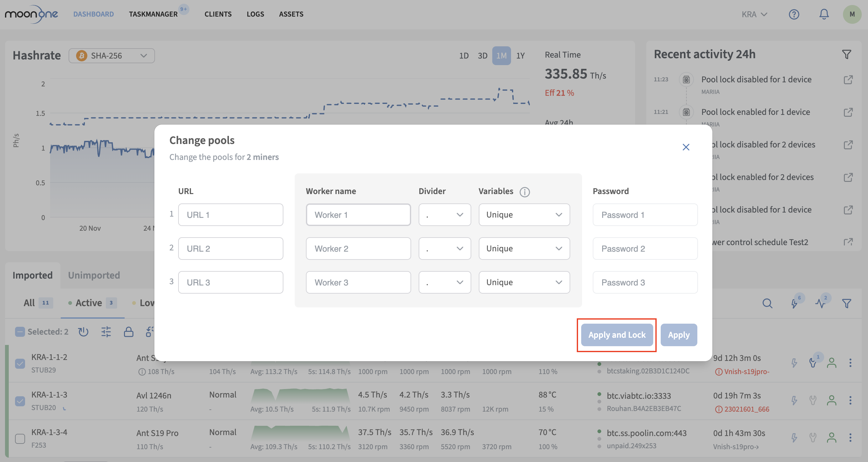Screen dimensions: 868x462
Task: Click the lock icon in selection toolbar
Action: pos(128,332)
